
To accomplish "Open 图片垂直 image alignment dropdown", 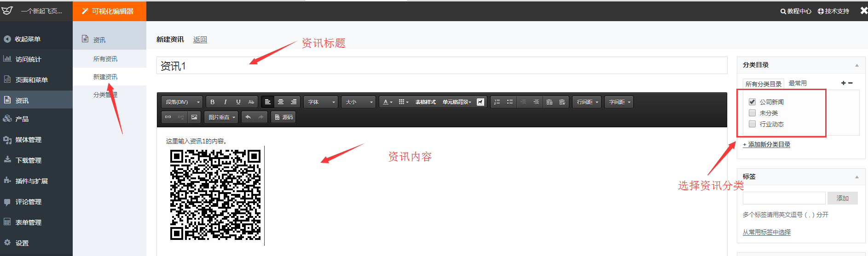I will pyautogui.click(x=221, y=117).
